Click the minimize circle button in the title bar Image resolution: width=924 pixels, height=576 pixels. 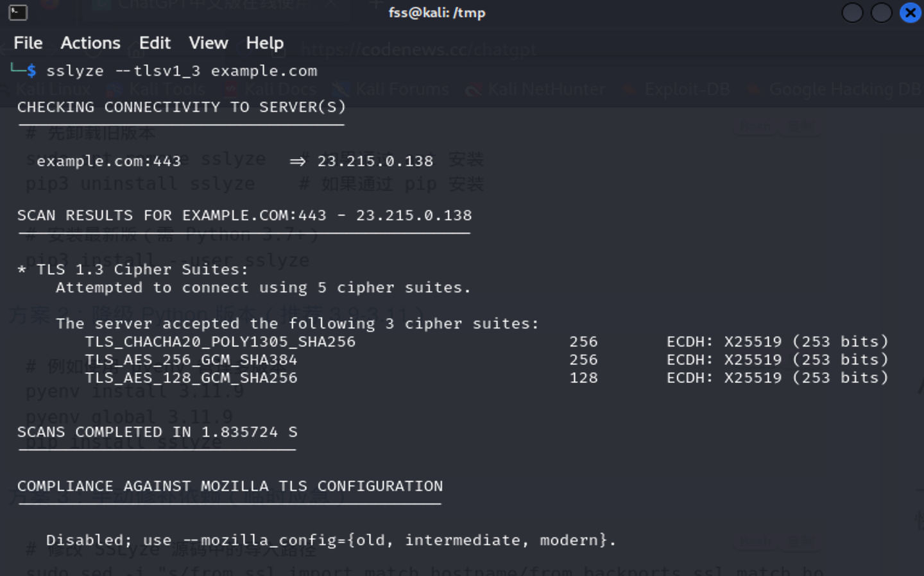click(852, 12)
